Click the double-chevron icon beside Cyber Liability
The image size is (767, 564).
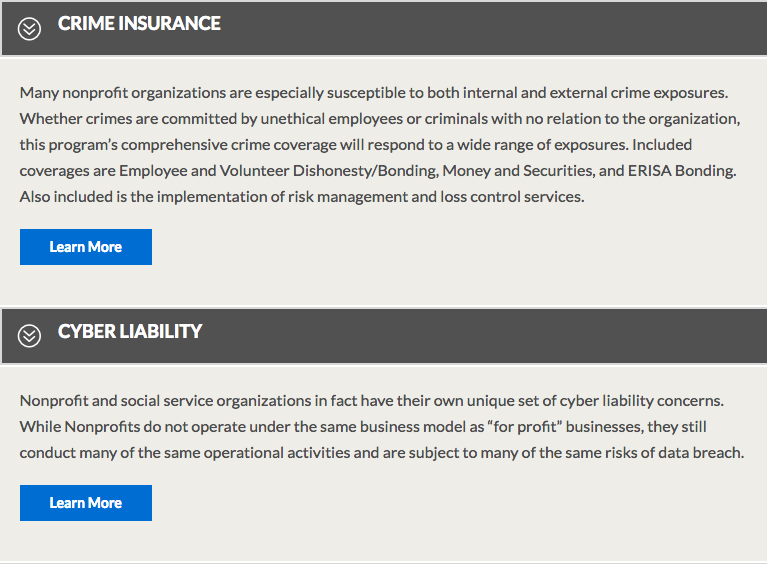(30, 336)
